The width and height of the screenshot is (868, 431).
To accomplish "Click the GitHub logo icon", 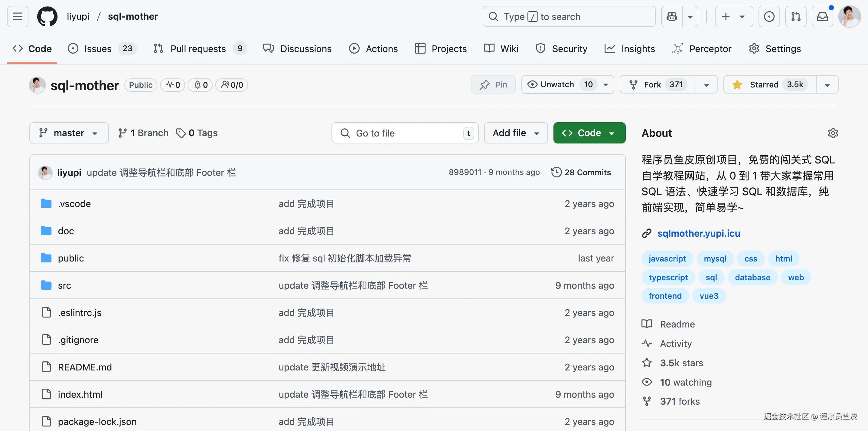I will [x=47, y=16].
